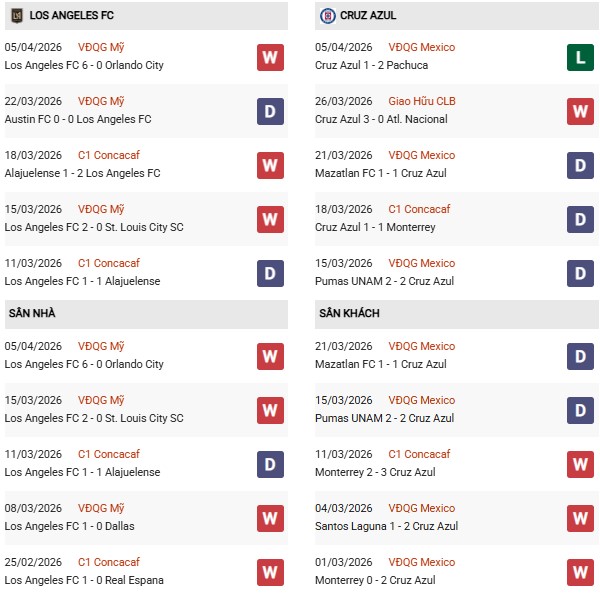Image resolution: width=600 pixels, height=593 pixels.
Task: Open VĐQG Mexico link on the 04/03/2026 row
Action: tap(421, 508)
